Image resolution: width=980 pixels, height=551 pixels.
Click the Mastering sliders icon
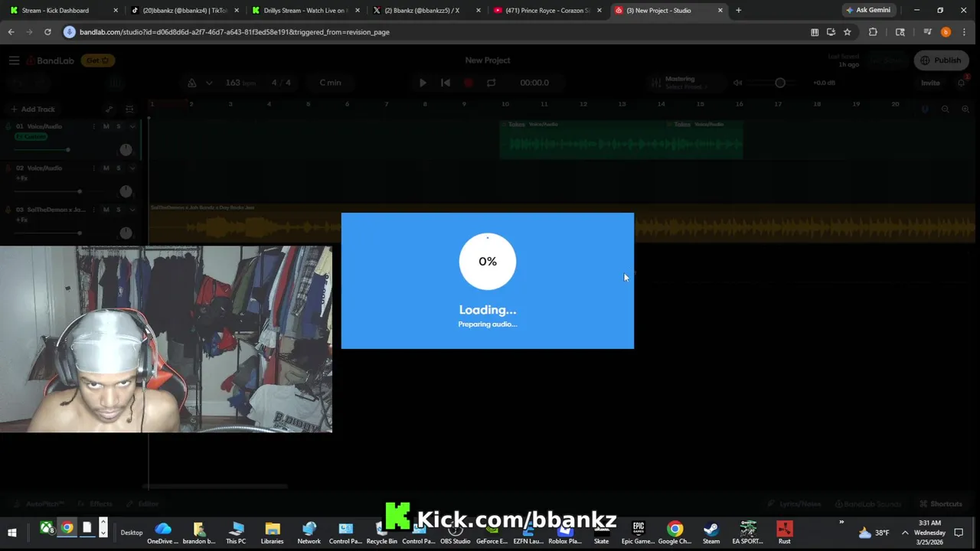(x=656, y=83)
